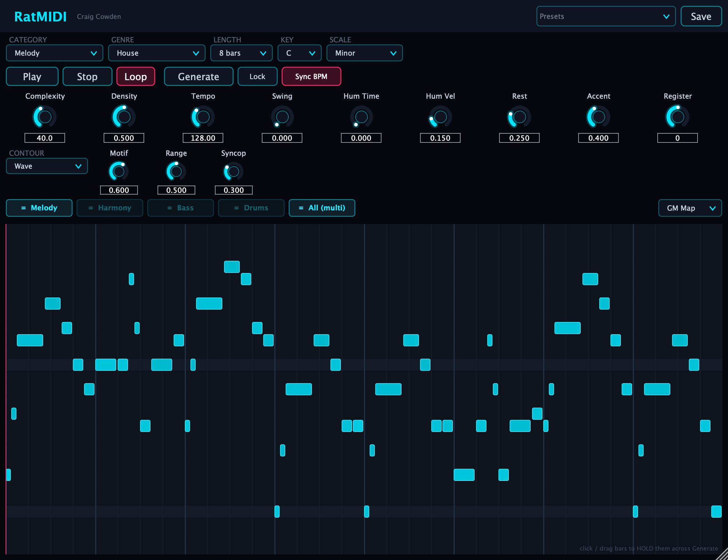Click the Syncop knob
The image size is (728, 560).
234,171
